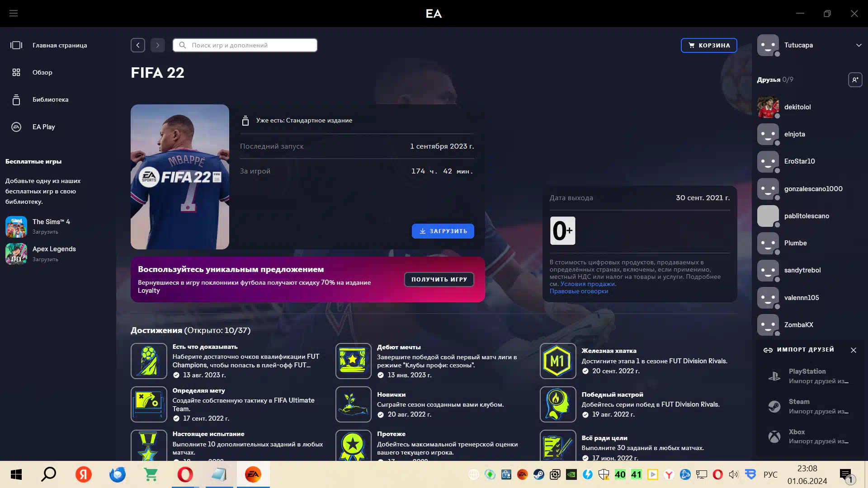
Task: Click the EA app taskbar icon
Action: pyautogui.click(x=253, y=474)
